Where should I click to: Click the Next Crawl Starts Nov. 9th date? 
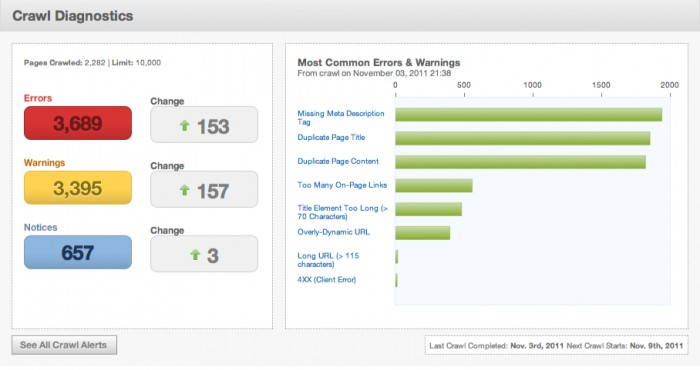point(657,345)
